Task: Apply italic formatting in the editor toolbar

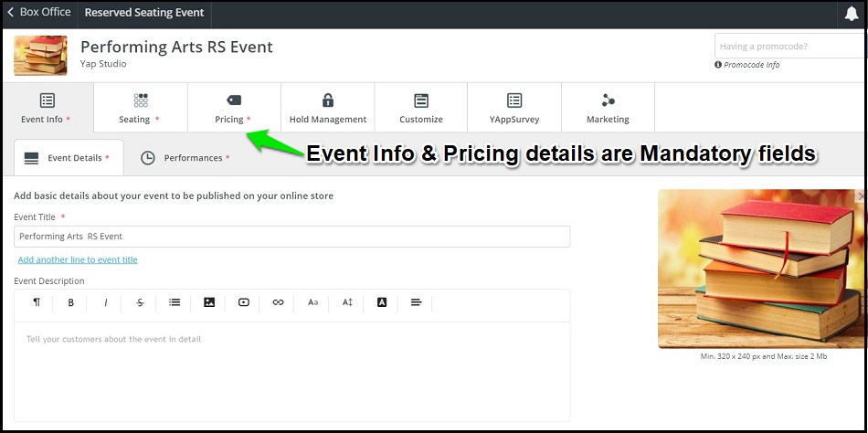Action: point(105,303)
